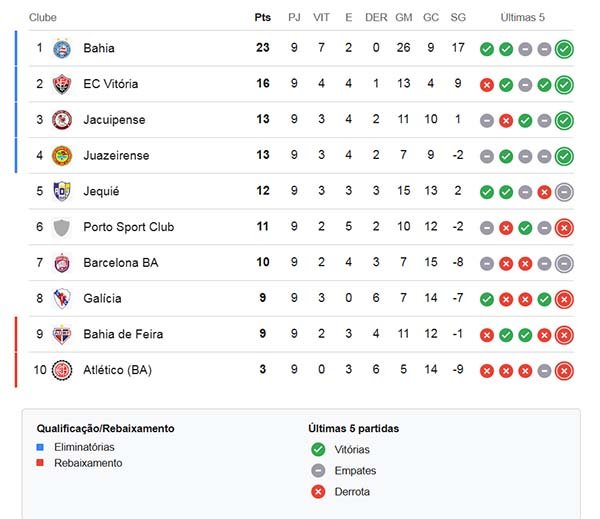The height and width of the screenshot is (519, 600).
Task: Click the green Vitórias legend icon
Action: coord(318,449)
